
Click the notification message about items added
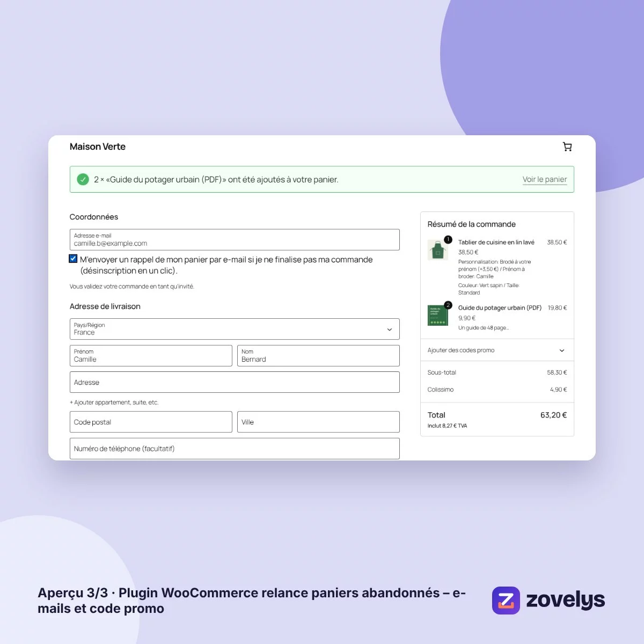coord(216,180)
